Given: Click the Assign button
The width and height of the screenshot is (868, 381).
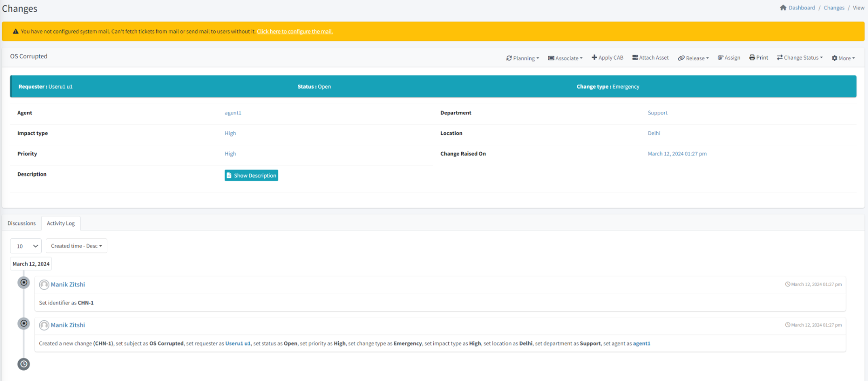Looking at the screenshot, I should coord(729,57).
